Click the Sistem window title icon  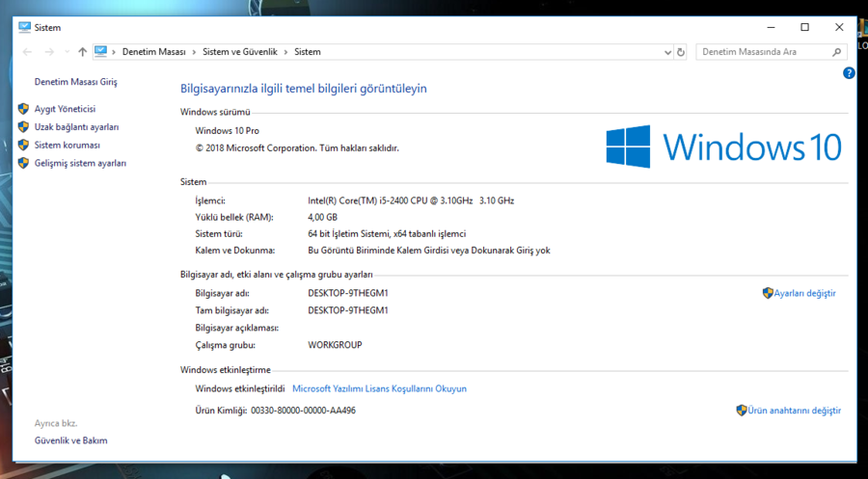click(24, 27)
